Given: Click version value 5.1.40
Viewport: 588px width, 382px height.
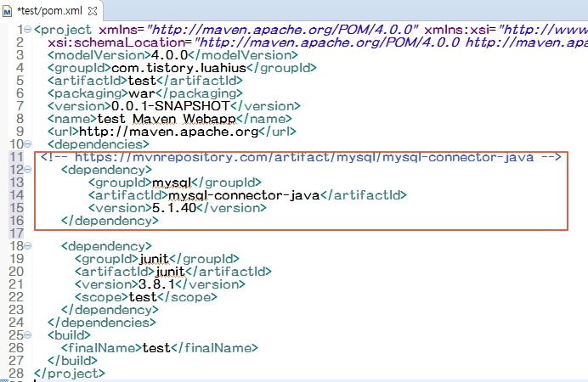Looking at the screenshot, I should [174, 208].
